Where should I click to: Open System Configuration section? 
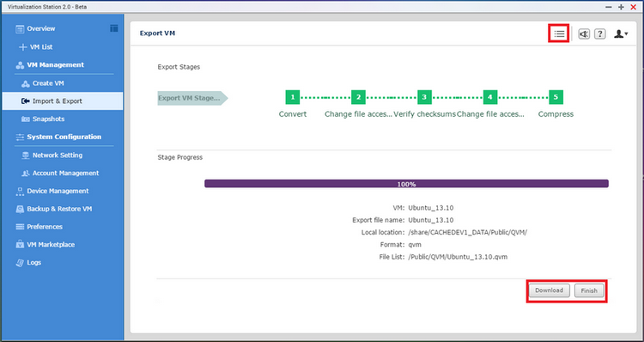pyautogui.click(x=64, y=137)
